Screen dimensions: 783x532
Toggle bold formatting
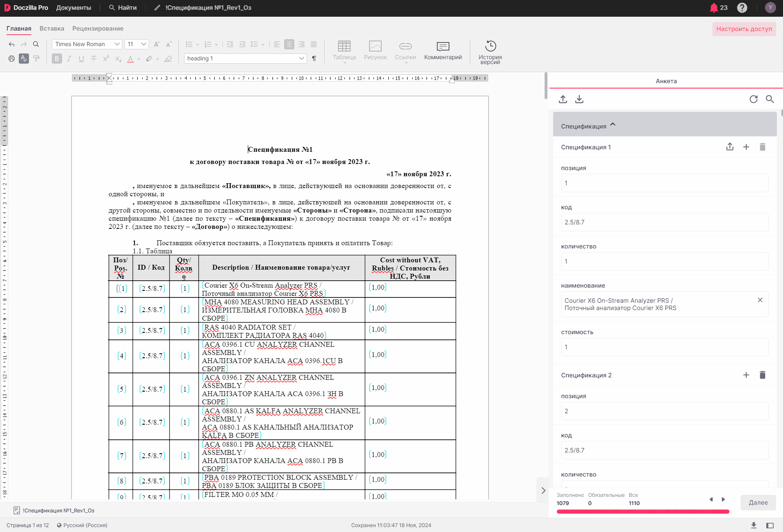click(57, 59)
